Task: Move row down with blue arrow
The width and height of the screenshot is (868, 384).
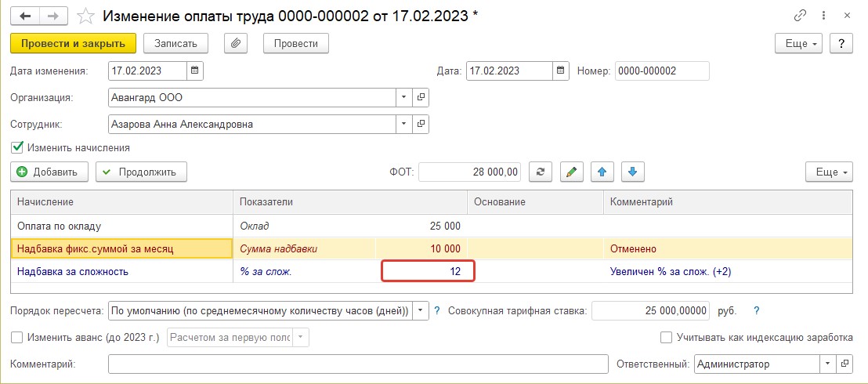Action: pyautogui.click(x=633, y=172)
